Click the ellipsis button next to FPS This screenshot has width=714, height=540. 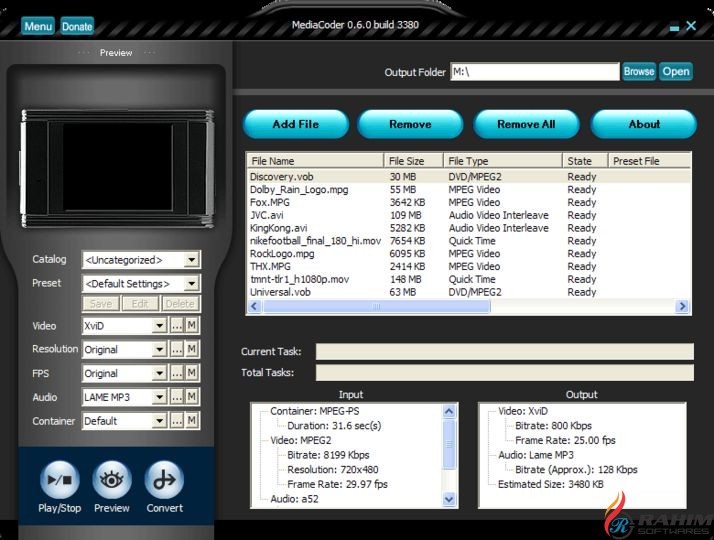pyautogui.click(x=176, y=374)
